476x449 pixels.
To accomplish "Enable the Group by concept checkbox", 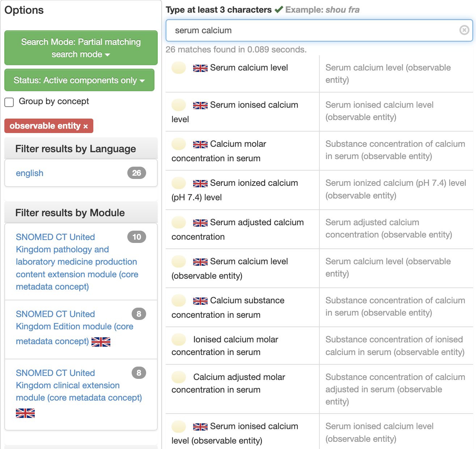I will [9, 102].
